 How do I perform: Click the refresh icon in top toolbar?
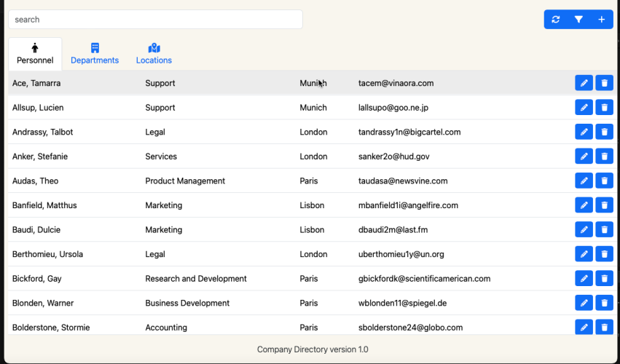[556, 20]
